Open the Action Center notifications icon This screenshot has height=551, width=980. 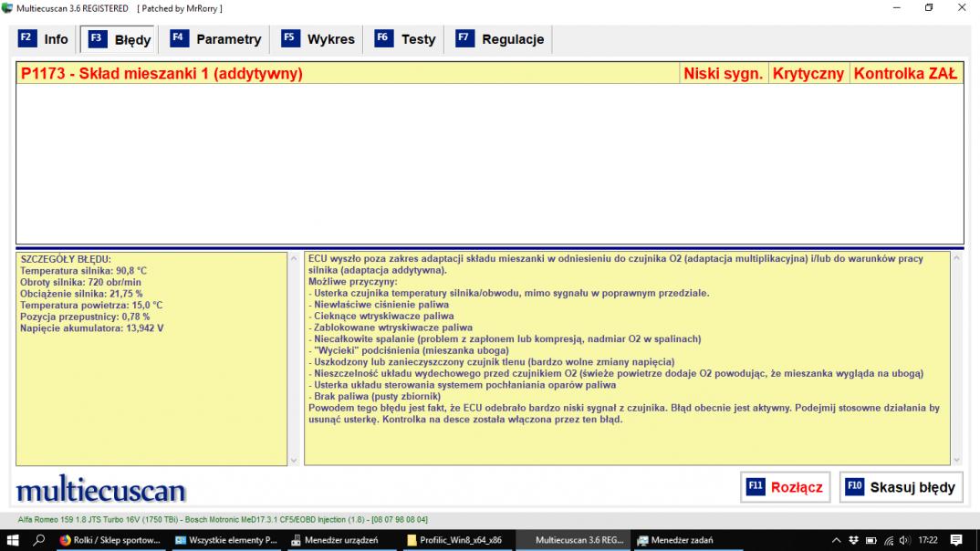956,540
